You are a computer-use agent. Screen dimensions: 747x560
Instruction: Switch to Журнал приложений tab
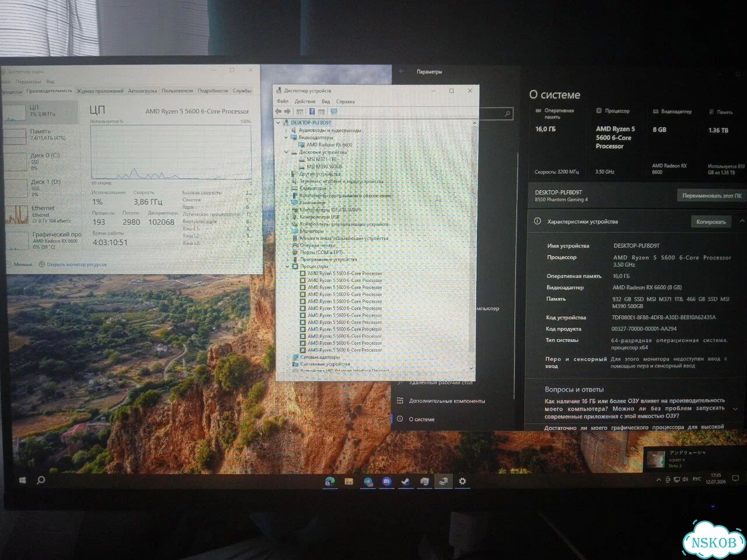pos(100,91)
